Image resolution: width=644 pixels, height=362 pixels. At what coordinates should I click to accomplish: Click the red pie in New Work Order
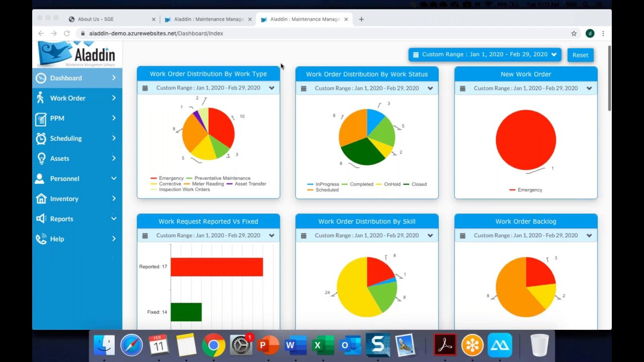tap(526, 140)
